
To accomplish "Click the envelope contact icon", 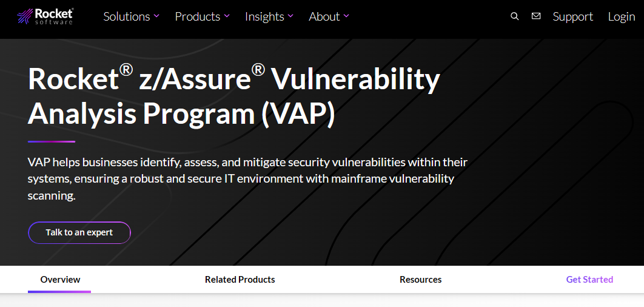I will click(x=536, y=16).
